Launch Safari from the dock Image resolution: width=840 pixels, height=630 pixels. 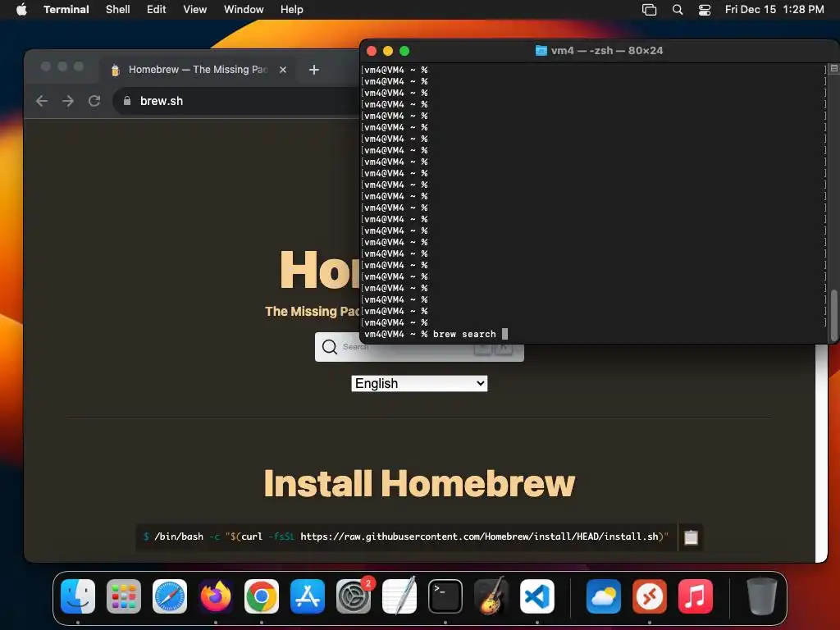[x=170, y=596]
